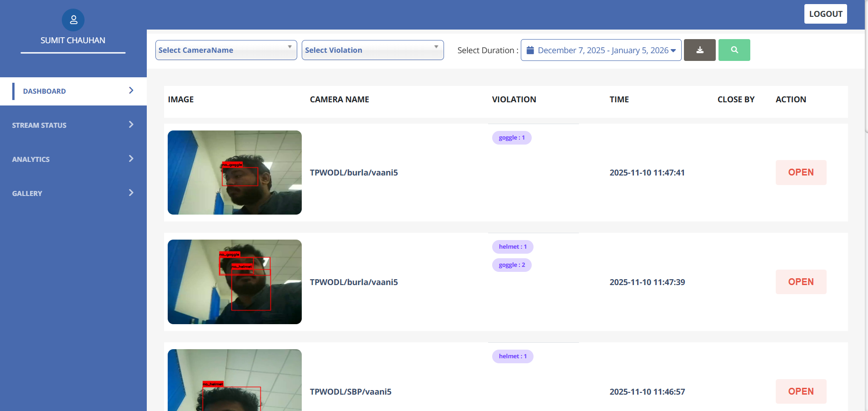Click the chevron arrow beside Gallery

(x=131, y=193)
